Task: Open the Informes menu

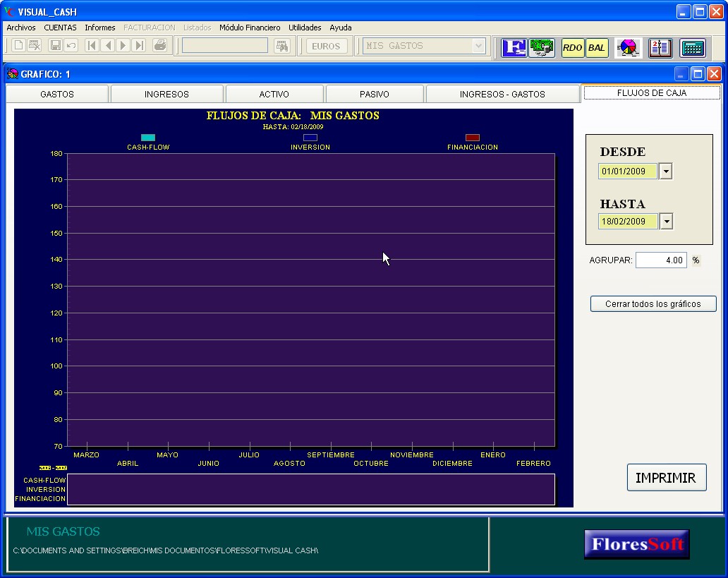Action: click(100, 28)
